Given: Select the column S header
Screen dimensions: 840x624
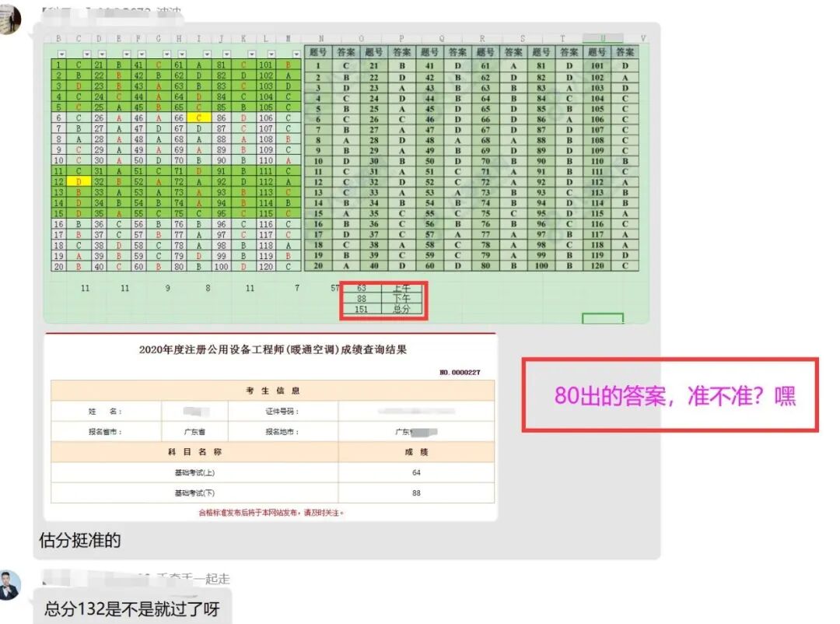Looking at the screenshot, I should coord(523,39).
